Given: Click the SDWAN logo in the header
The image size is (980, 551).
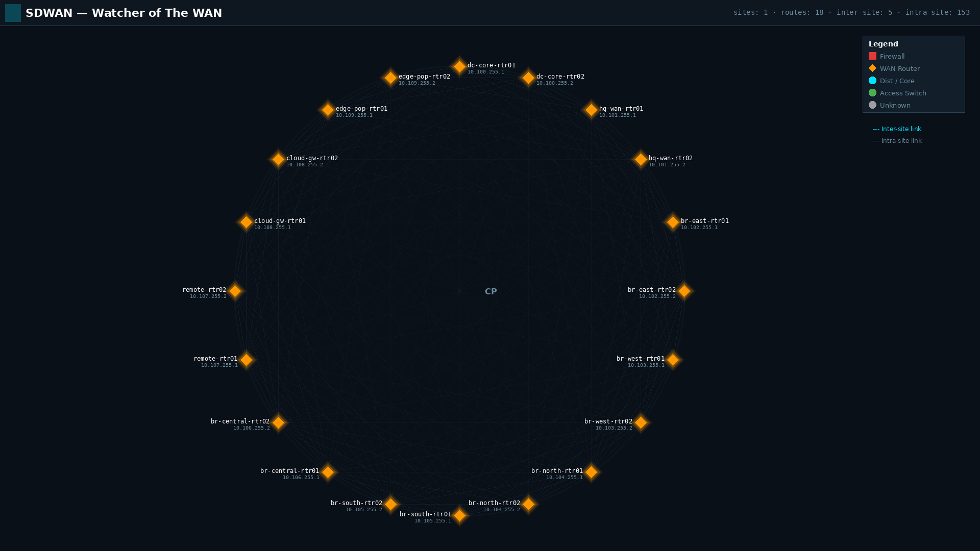Looking at the screenshot, I should 13,13.
